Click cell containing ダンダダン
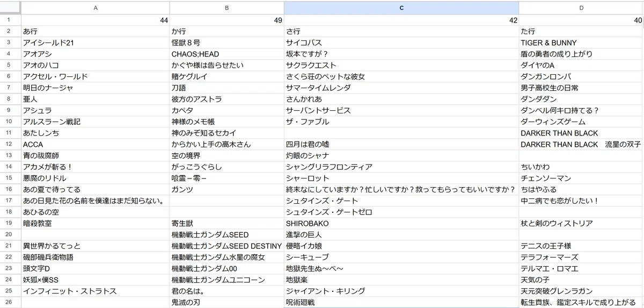The height and width of the screenshot is (308, 644). coord(581,99)
